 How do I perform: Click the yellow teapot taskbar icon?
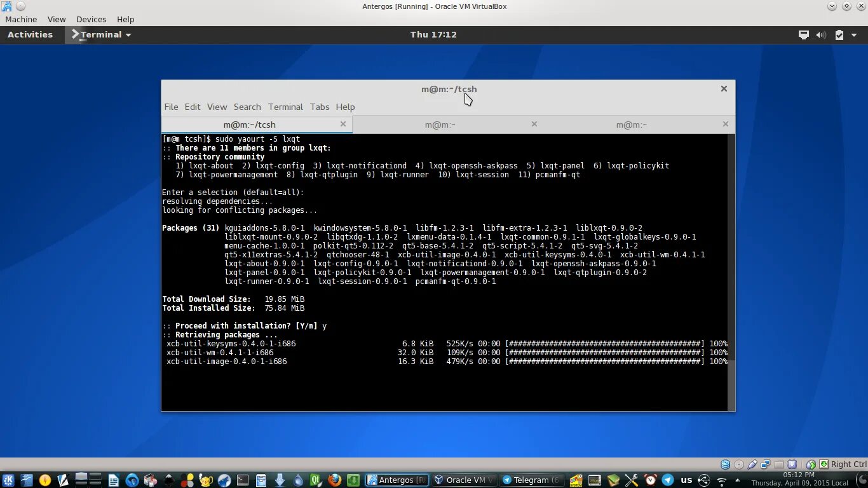[x=206, y=480]
